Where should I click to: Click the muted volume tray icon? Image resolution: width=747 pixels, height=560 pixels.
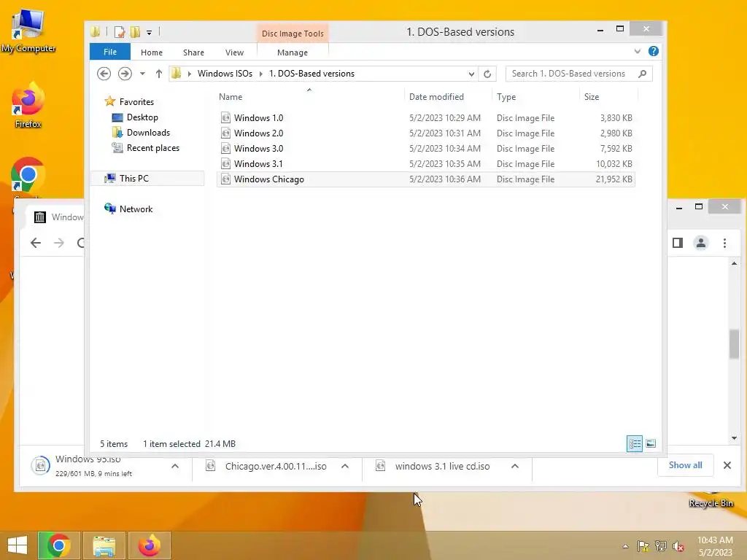(x=678, y=547)
